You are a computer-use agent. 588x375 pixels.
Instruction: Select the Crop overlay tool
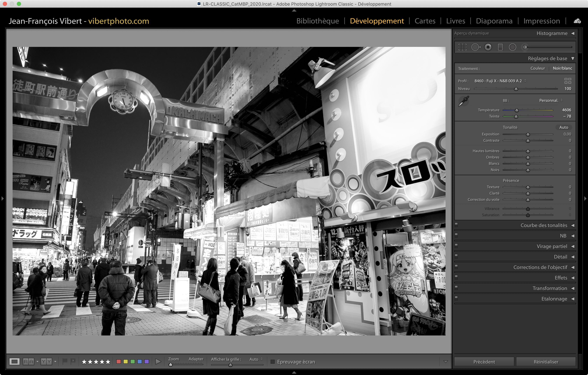pos(462,47)
